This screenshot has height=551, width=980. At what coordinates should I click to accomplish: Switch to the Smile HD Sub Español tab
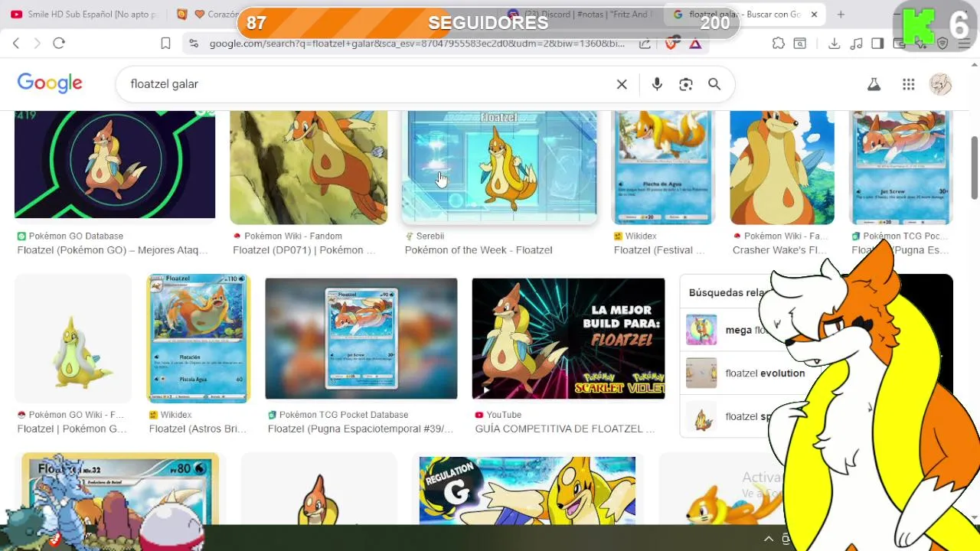(84, 15)
